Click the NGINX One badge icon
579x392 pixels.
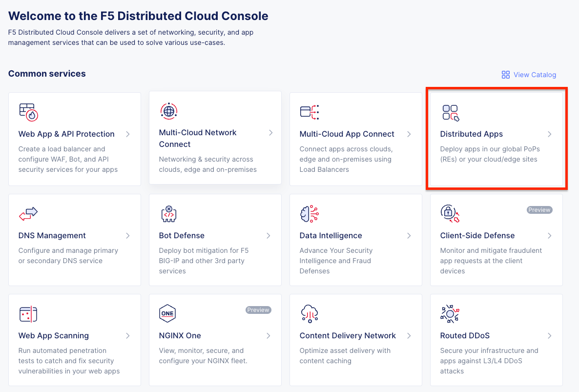tap(167, 313)
